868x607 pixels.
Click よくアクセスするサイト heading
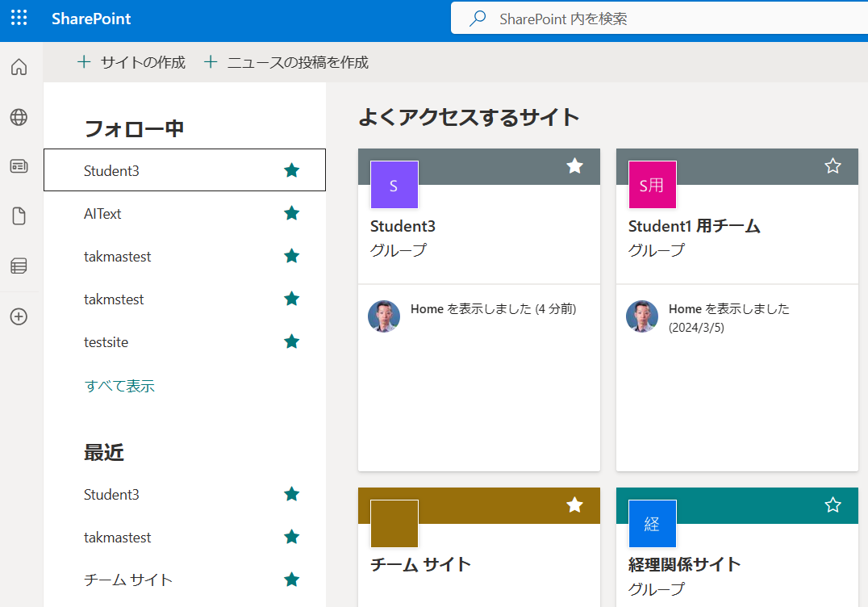coord(469,117)
